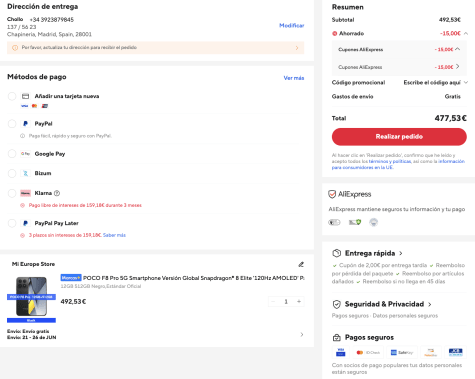Screen dimensions: 475x379
Task: Click Saber más link under Pay Later
Action: click(114, 235)
